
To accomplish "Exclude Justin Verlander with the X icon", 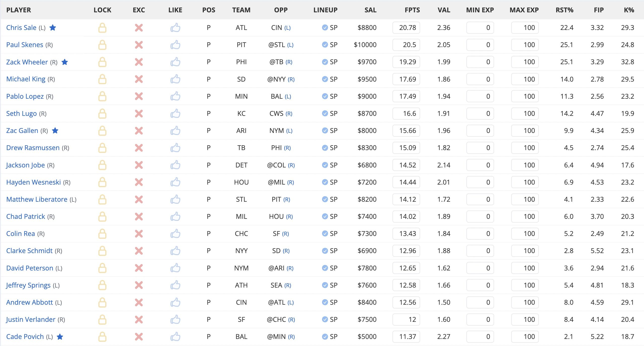I will (x=139, y=319).
